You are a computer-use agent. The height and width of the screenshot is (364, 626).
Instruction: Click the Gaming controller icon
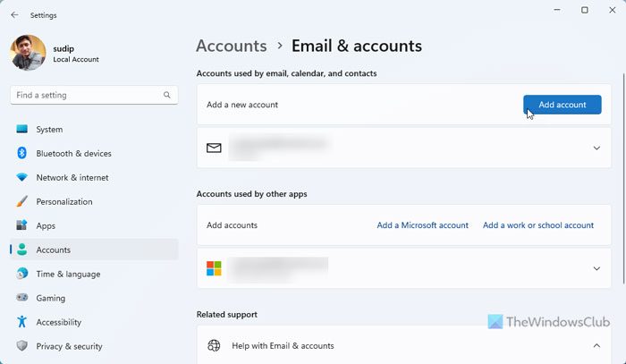[x=22, y=299]
